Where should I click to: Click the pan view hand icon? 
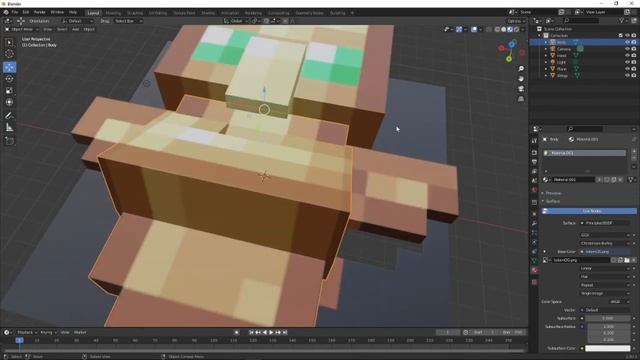[x=521, y=79]
